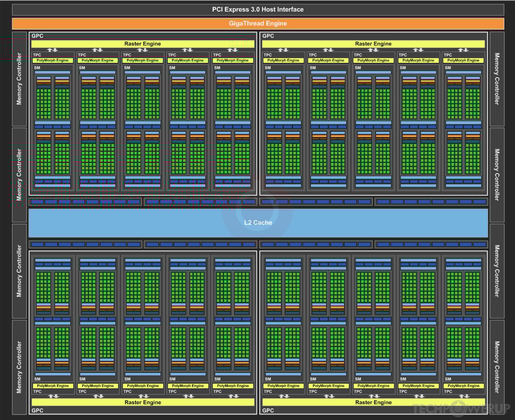Select the GigaThread Engine block
The height and width of the screenshot is (420, 515).
point(258,23)
